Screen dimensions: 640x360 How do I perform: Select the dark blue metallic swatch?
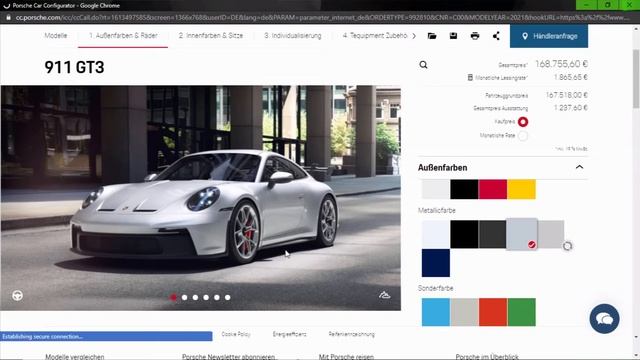coord(436,263)
